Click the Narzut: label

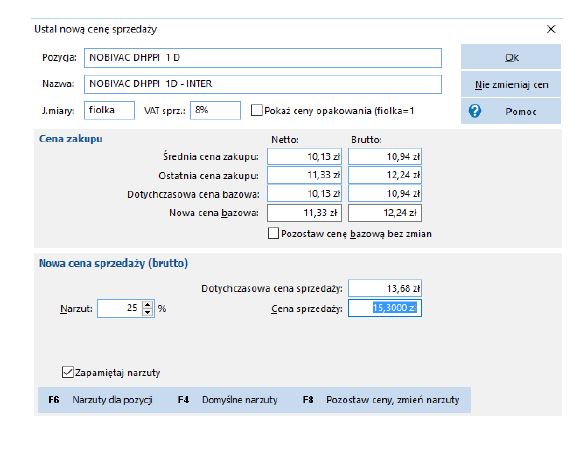coord(76,309)
